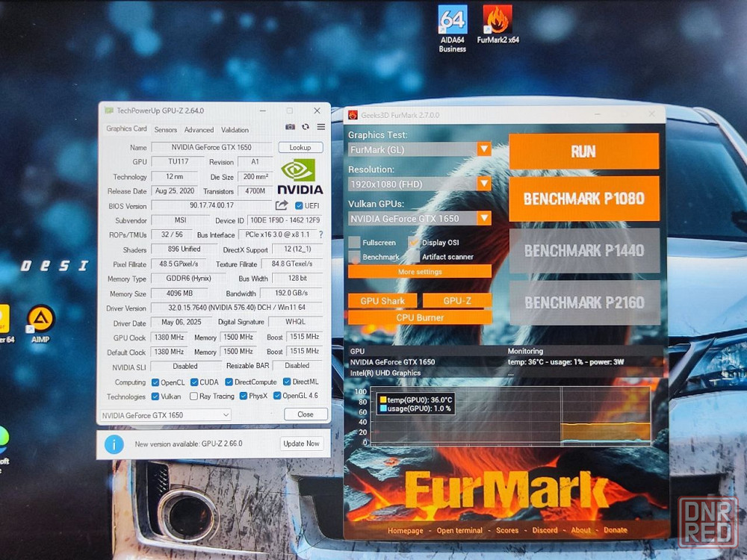Image resolution: width=747 pixels, height=560 pixels.
Task: Click the temp(GPU0) yellow legend swatch
Action: 382,400
